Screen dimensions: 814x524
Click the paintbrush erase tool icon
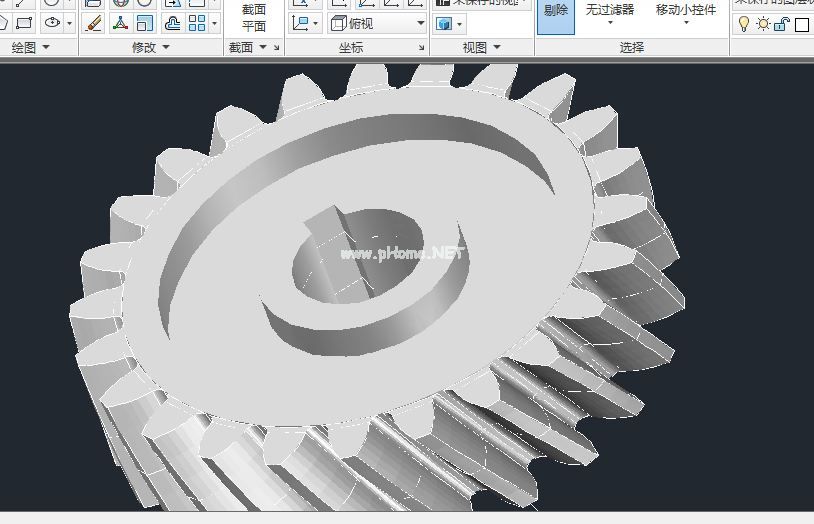click(x=94, y=22)
